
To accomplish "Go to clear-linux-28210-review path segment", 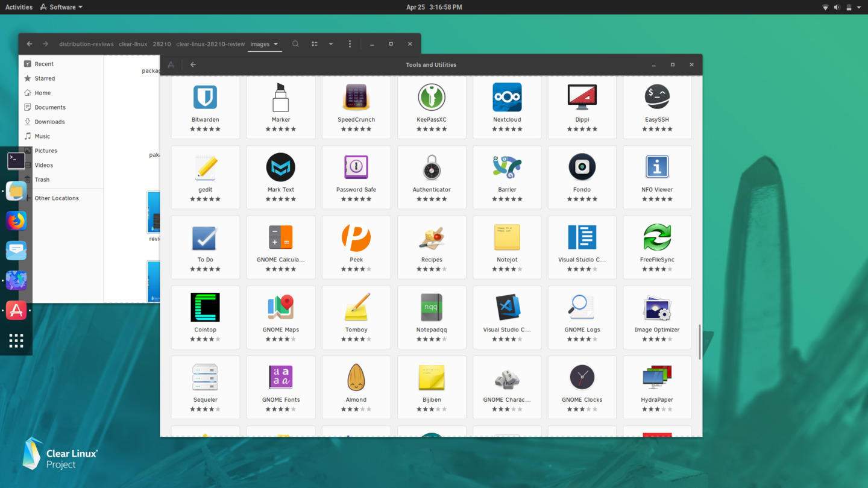I will (x=210, y=44).
